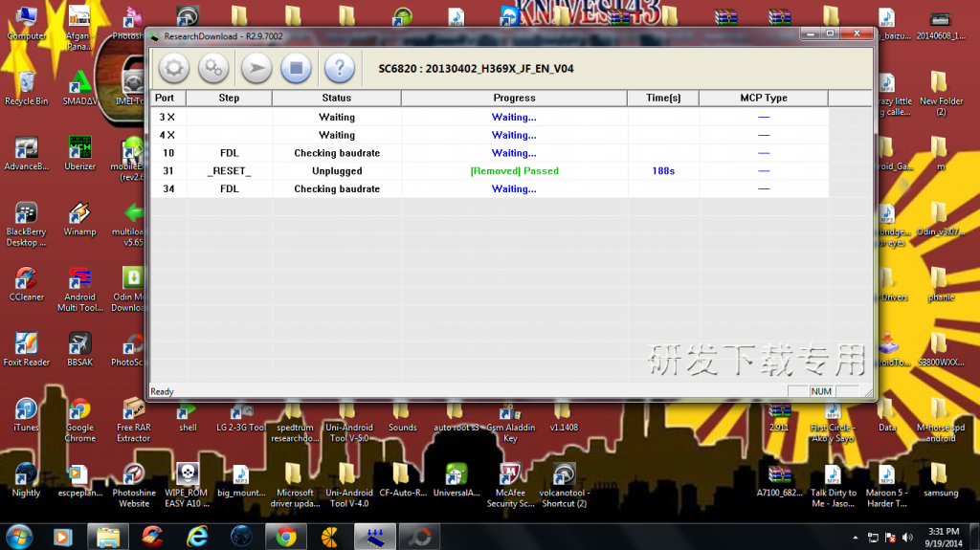Open the v1.1408 desktop folder
The height and width of the screenshot is (550, 980).
(x=564, y=417)
